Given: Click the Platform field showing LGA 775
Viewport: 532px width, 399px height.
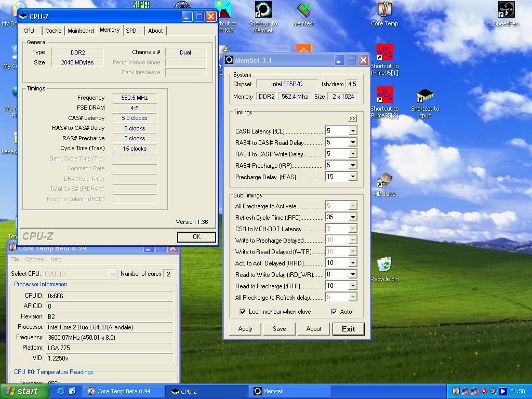Looking at the screenshot, I should [109, 348].
